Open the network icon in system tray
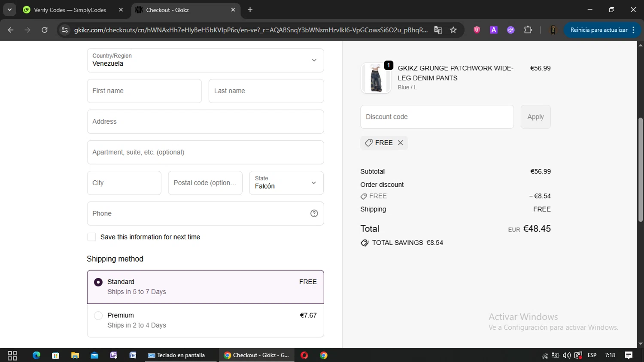This screenshot has height=362, width=644. pos(545,356)
